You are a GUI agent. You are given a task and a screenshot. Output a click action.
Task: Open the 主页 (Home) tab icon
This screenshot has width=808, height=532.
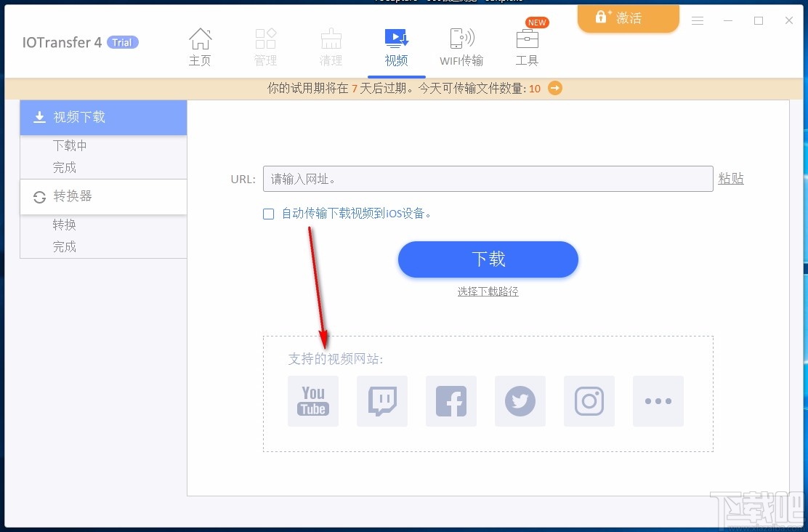pos(200,44)
